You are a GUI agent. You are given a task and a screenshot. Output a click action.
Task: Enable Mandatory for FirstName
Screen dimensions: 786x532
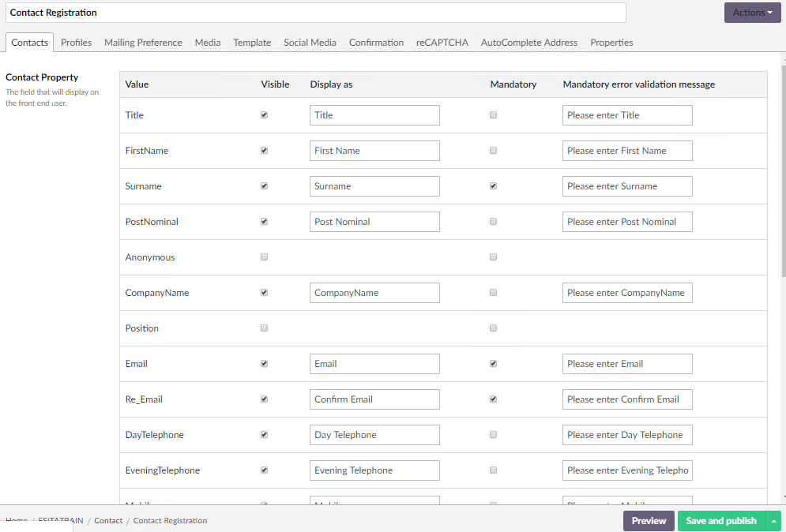click(x=494, y=151)
